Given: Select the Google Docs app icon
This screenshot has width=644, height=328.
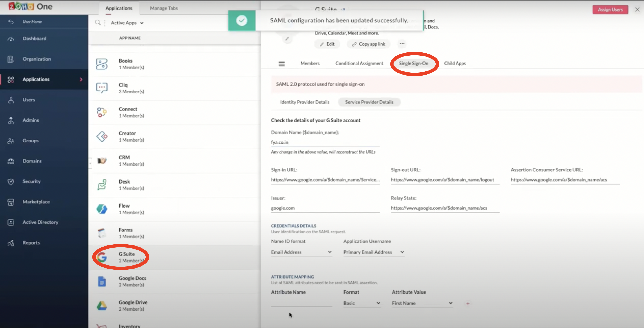Looking at the screenshot, I should (102, 281).
